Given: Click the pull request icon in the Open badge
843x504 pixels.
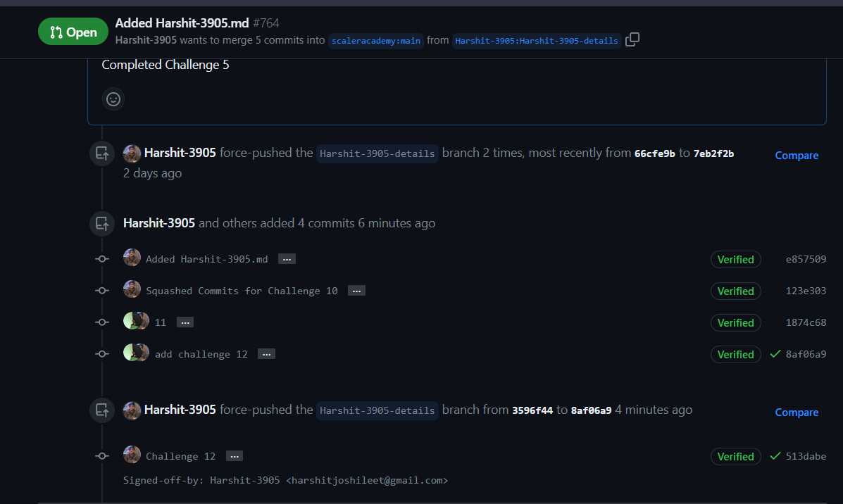Looking at the screenshot, I should [x=56, y=31].
